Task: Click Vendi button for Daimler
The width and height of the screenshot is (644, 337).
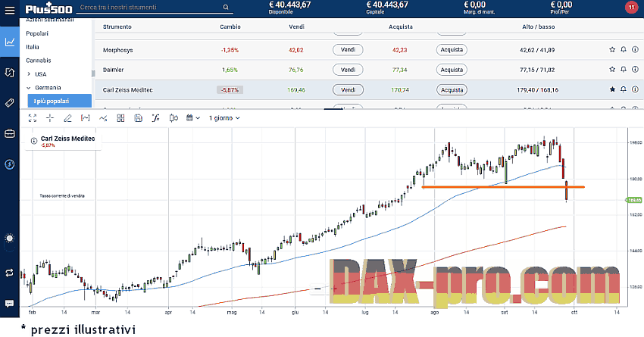Action: [x=348, y=70]
